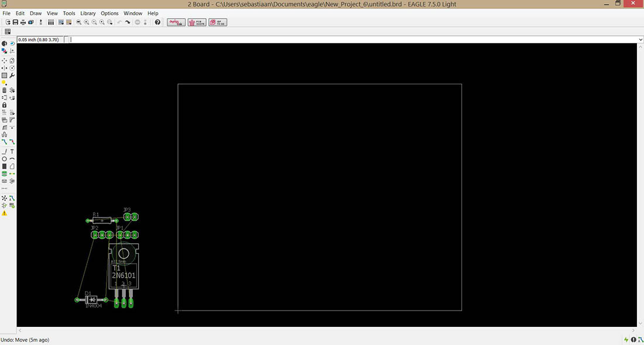Image resolution: width=644 pixels, height=345 pixels.
Task: Click the IDF to 3D button
Action: click(218, 22)
